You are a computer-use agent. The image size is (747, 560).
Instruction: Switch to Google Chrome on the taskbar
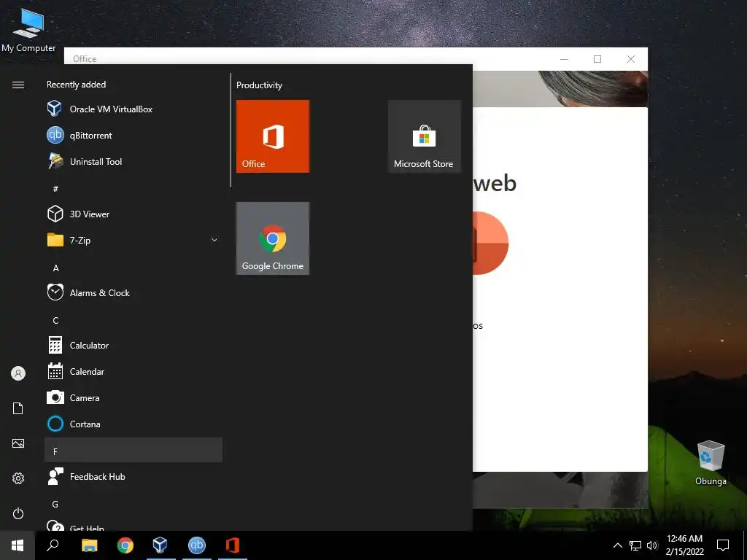click(125, 545)
